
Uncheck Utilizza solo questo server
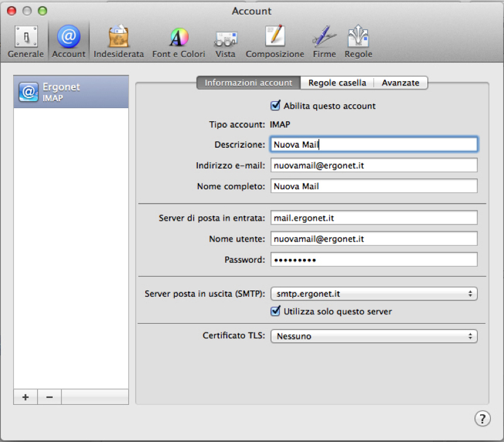(275, 311)
